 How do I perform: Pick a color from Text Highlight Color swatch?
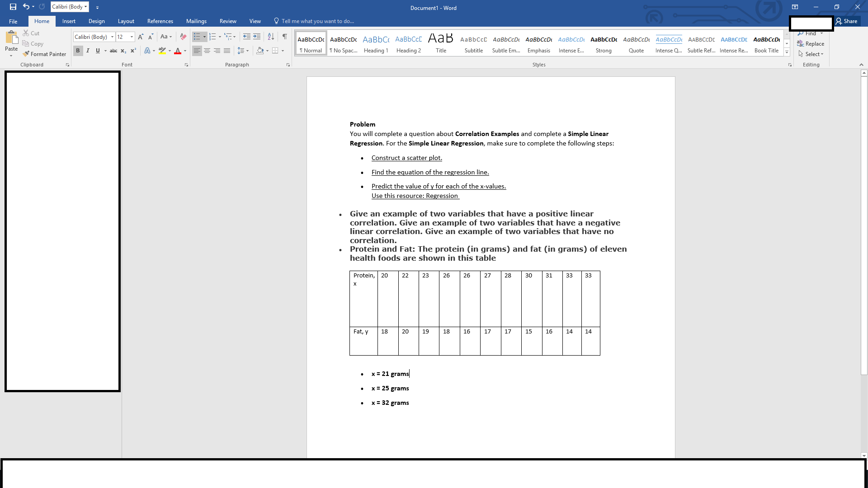pyautogui.click(x=163, y=51)
